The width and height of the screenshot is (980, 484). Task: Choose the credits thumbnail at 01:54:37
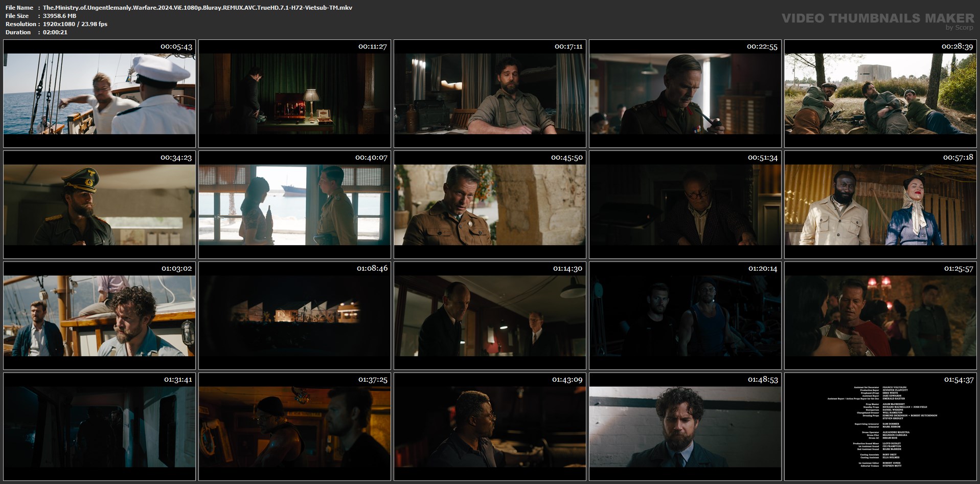pyautogui.click(x=880, y=427)
